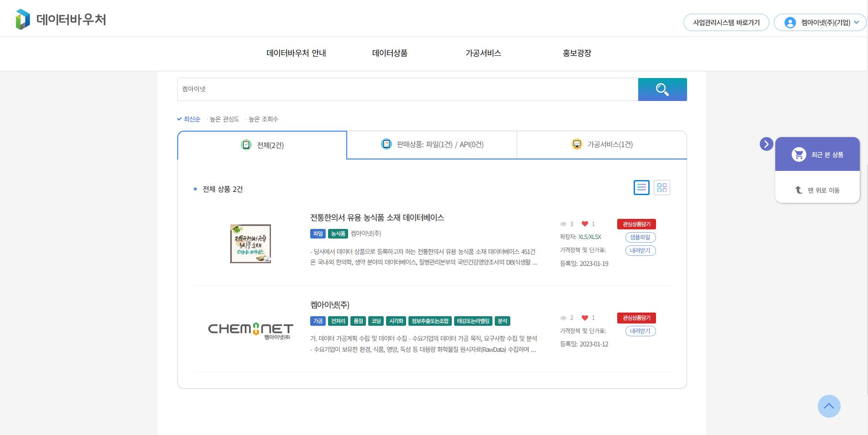The image size is (868, 435).
Task: Open the 가공서비스 menu
Action: [483, 53]
